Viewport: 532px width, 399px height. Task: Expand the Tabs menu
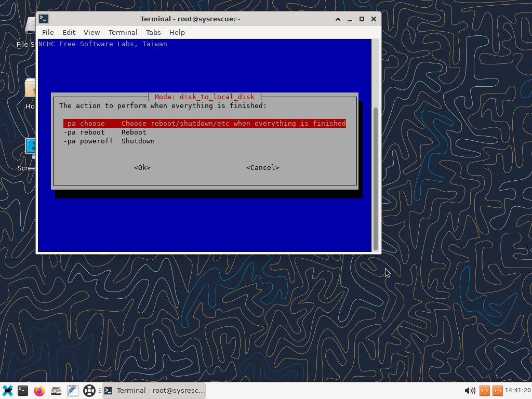pyautogui.click(x=153, y=32)
